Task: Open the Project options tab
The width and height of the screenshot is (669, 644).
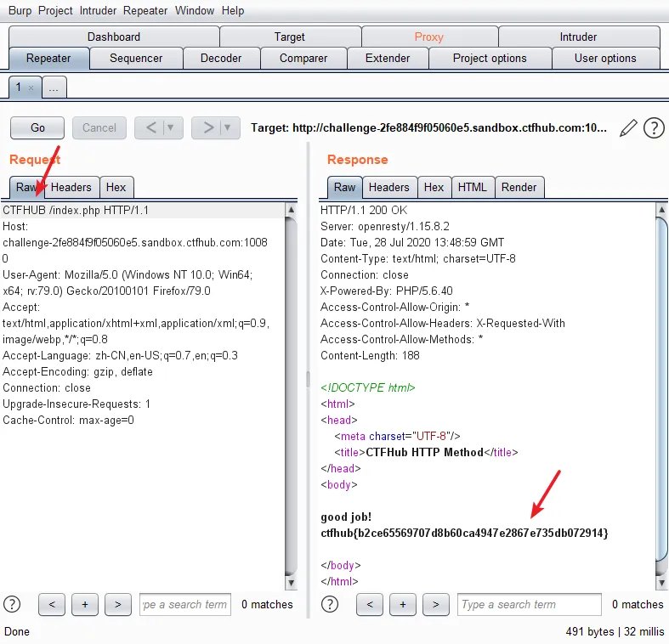Action: [490, 58]
